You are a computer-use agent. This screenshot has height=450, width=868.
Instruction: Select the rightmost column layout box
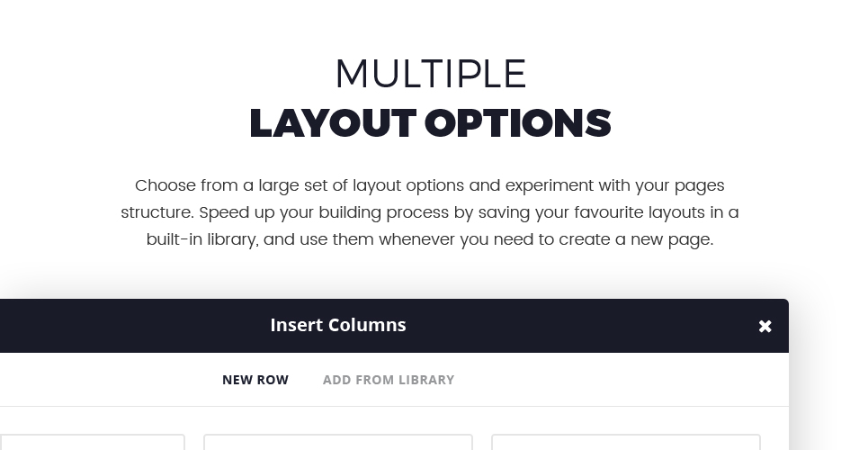(x=626, y=442)
